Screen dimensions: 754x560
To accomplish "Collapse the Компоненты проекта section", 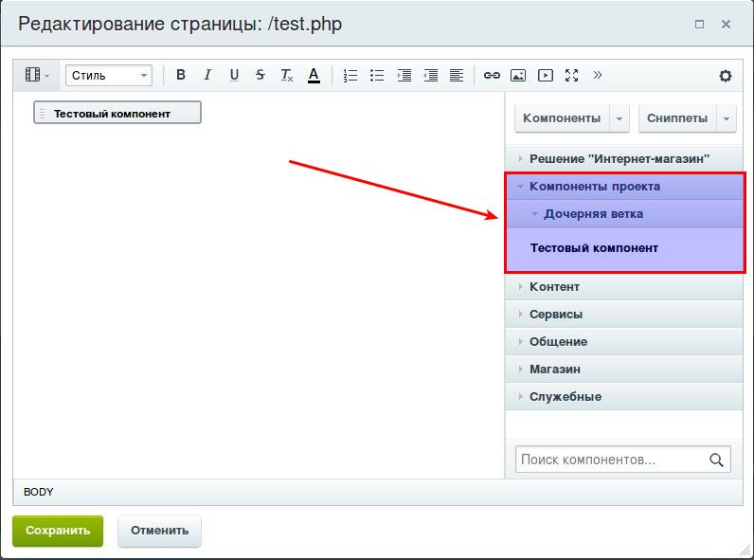I will 625,186.
